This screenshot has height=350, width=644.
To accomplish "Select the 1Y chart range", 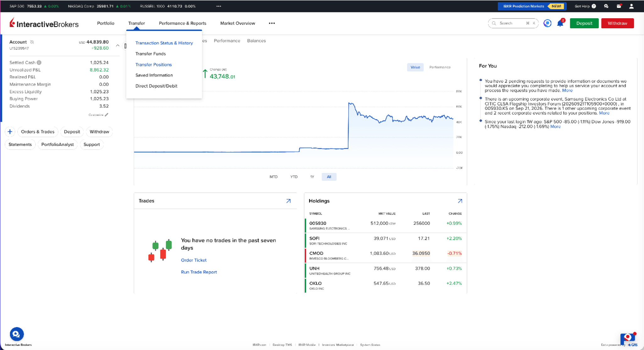I will coord(312,177).
